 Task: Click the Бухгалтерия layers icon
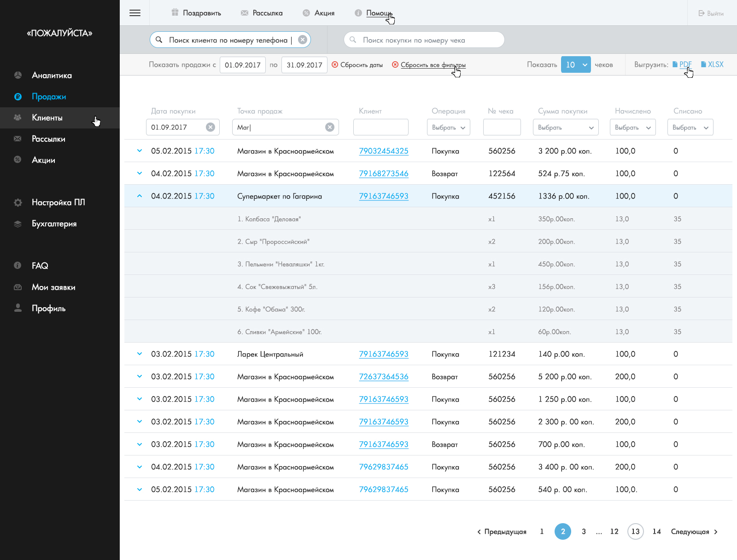pyautogui.click(x=18, y=224)
